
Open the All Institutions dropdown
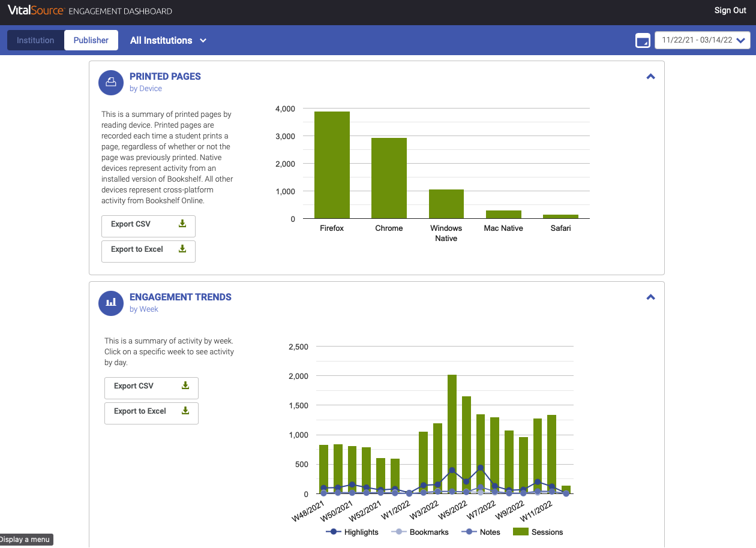pyautogui.click(x=169, y=40)
